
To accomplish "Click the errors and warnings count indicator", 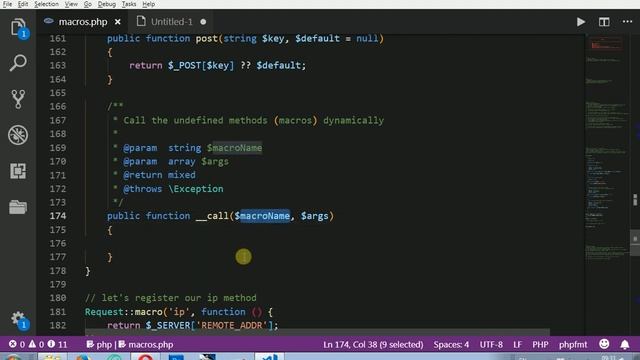I will pyautogui.click(x=38, y=344).
